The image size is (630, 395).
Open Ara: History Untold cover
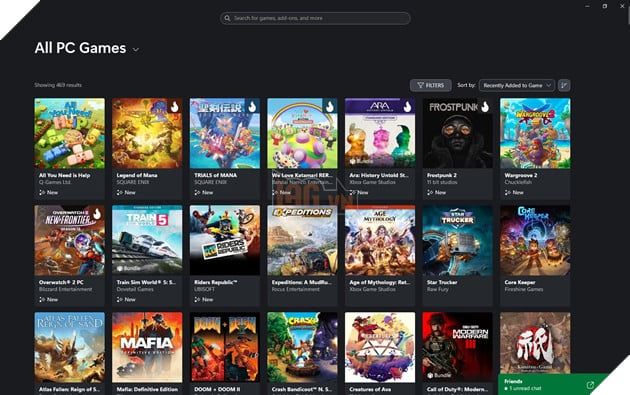tap(380, 133)
